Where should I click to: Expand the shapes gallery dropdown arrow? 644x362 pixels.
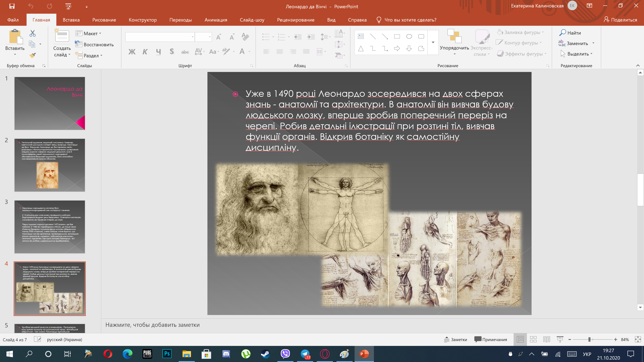pyautogui.click(x=433, y=42)
